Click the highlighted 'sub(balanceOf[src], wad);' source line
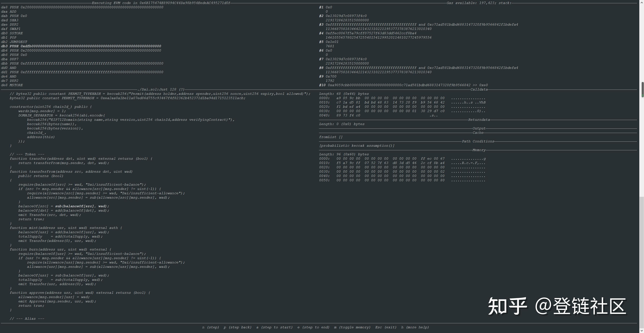This screenshot has width=644, height=333. pyautogui.click(x=82, y=206)
